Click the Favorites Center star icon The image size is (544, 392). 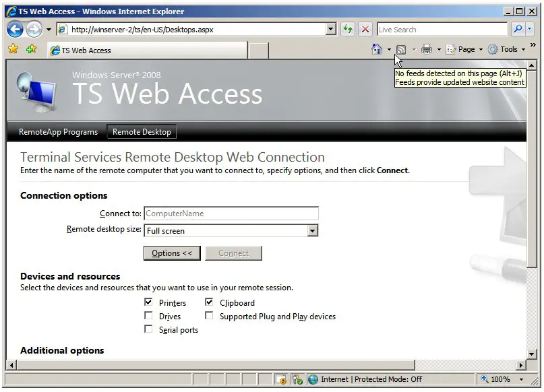pos(13,49)
